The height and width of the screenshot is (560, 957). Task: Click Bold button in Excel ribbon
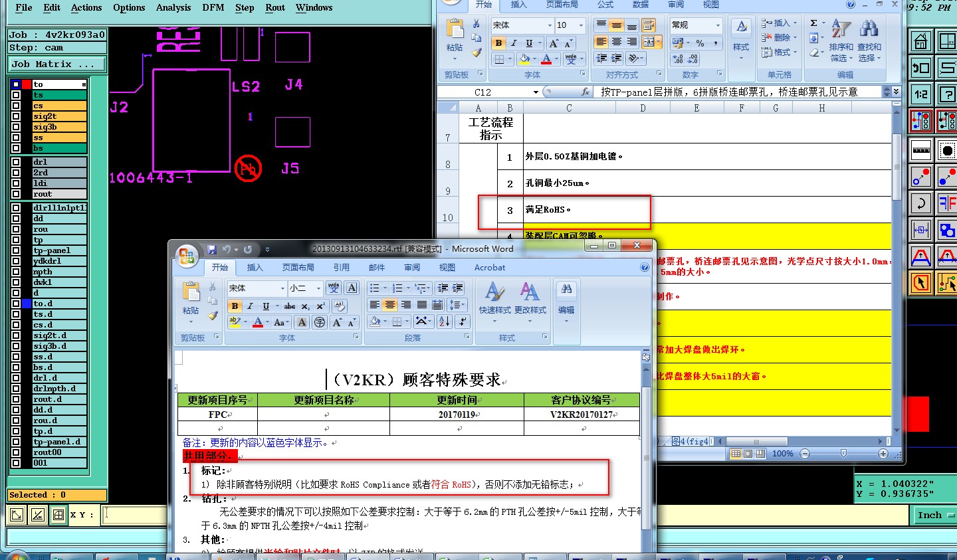coord(498,43)
